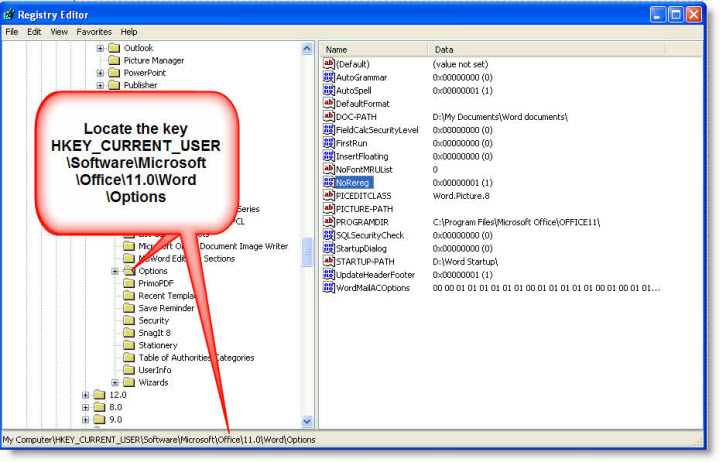Click the '(value not set)' data cell
720x462 pixels.
460,64
